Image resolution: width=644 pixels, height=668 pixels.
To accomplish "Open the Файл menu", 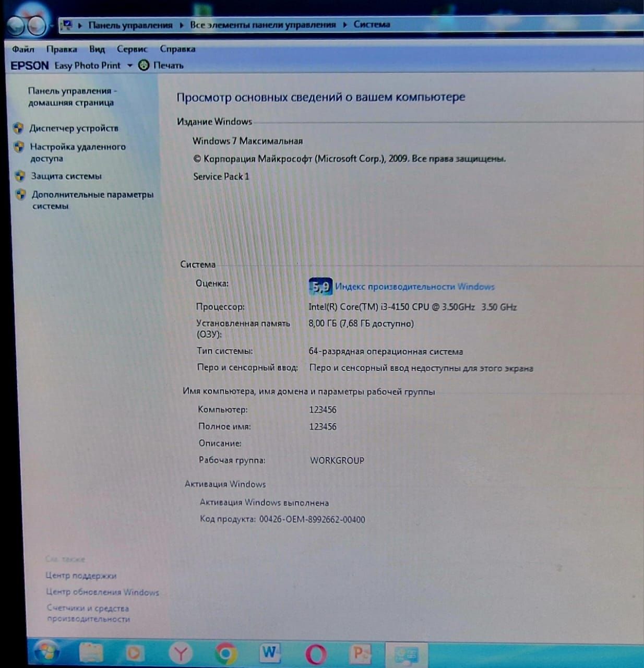I will 23,49.
